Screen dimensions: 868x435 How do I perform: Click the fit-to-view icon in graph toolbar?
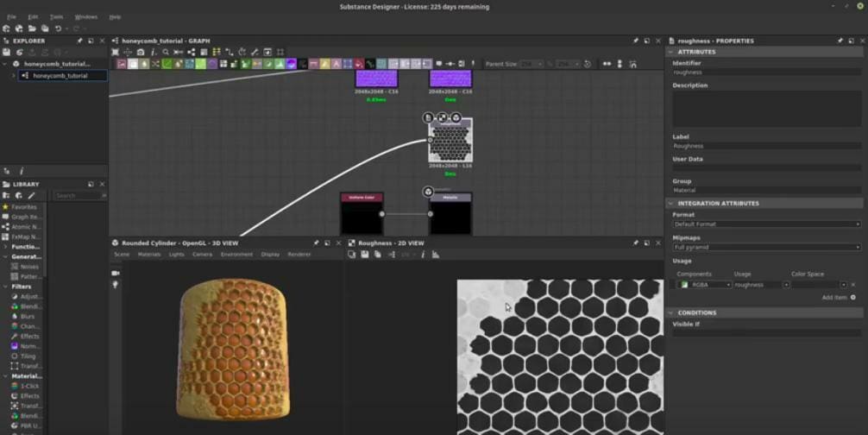click(x=115, y=52)
